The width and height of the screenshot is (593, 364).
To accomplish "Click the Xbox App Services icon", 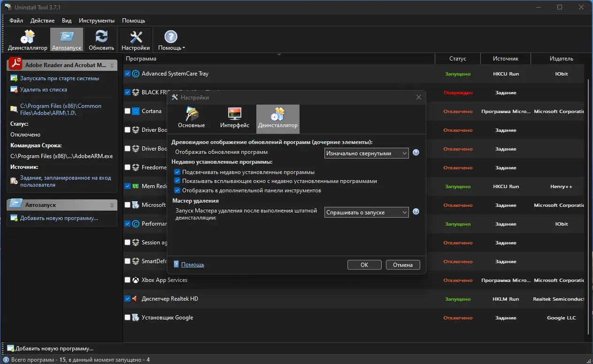I will [136, 280].
